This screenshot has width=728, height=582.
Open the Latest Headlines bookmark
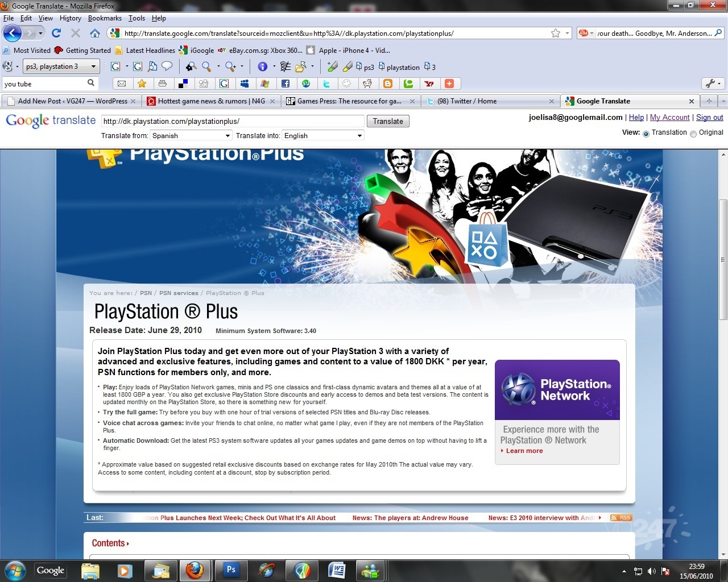145,50
